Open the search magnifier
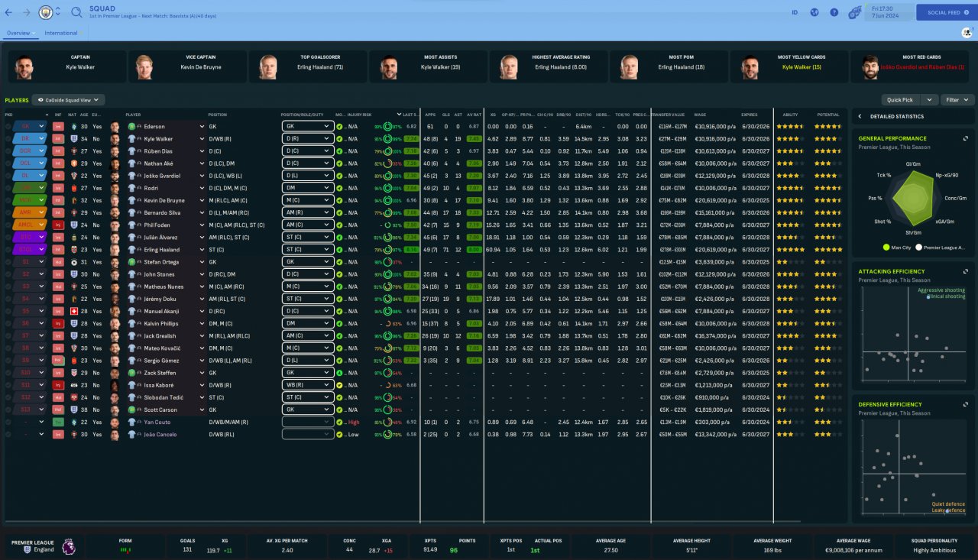The image size is (978, 560). [76, 13]
